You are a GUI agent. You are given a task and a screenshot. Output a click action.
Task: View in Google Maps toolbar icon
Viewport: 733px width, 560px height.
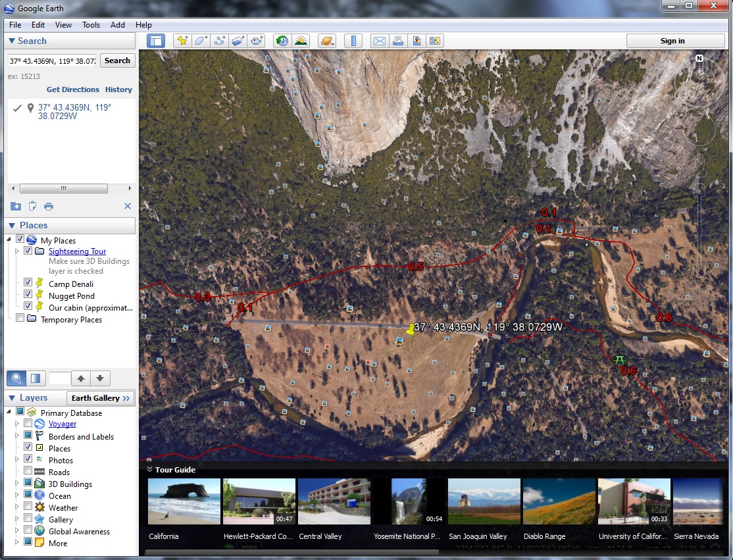[x=435, y=41]
